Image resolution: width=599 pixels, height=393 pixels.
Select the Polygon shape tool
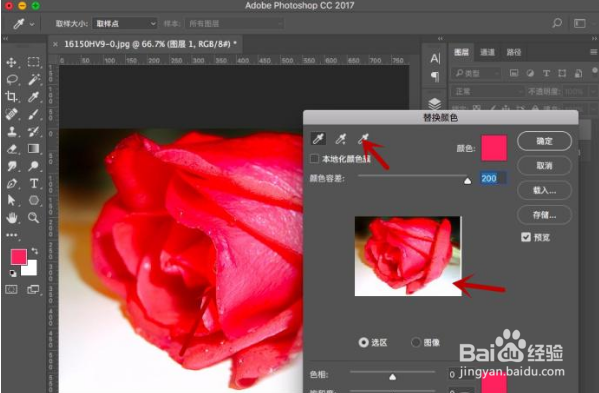[x=34, y=200]
